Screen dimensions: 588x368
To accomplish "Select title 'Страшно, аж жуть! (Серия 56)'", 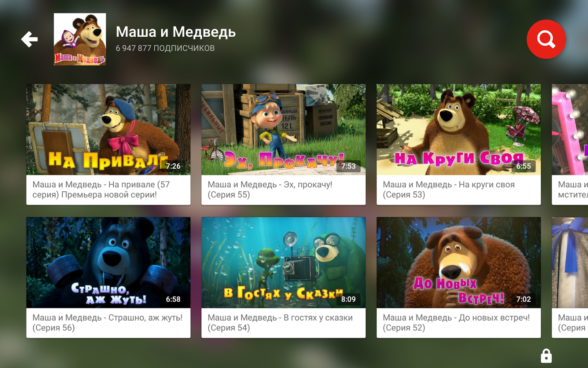I will [x=107, y=323].
